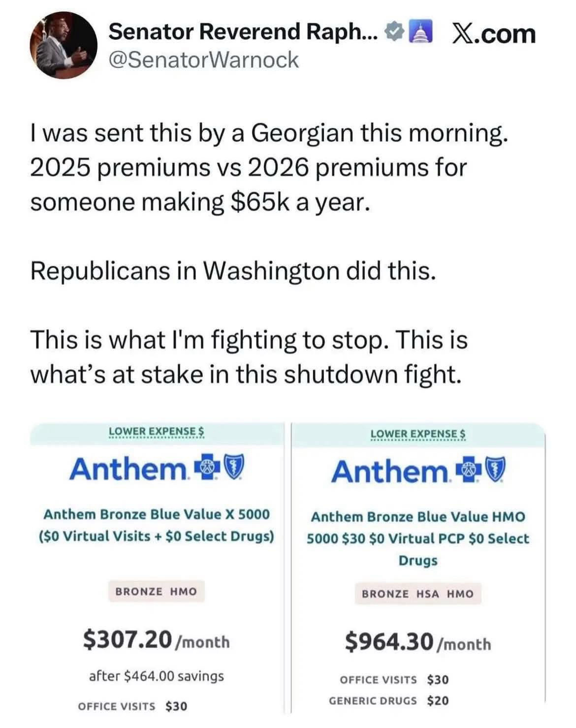Click the BRONZE HSA HMO badge
Screen dimensions: 576x728
[417, 594]
